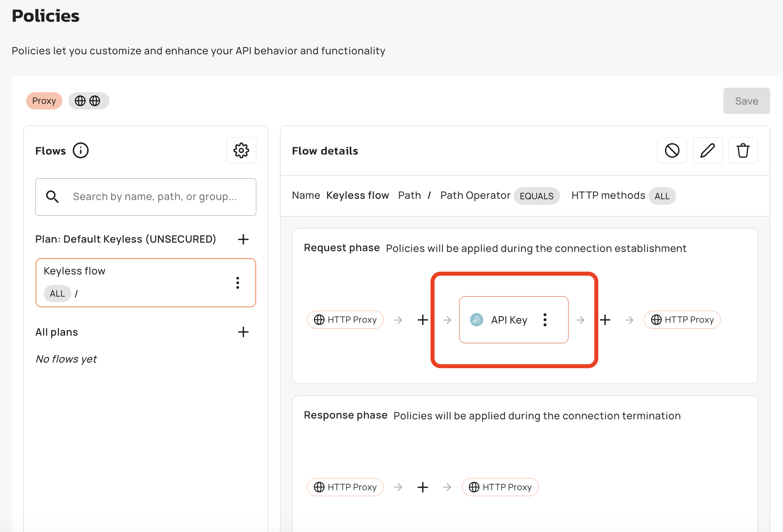Select the Proxy tab chip
The height and width of the screenshot is (532, 783).
click(x=44, y=101)
